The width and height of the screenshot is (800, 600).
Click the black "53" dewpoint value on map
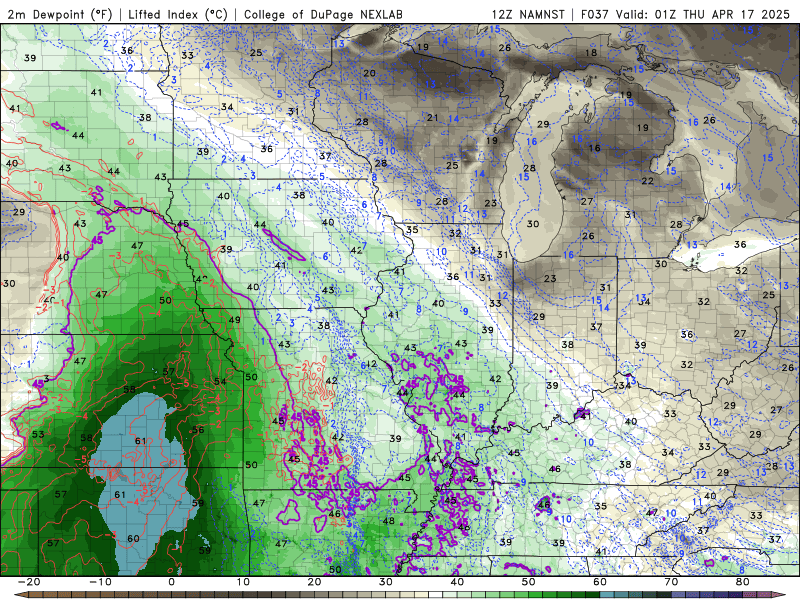click(38, 435)
